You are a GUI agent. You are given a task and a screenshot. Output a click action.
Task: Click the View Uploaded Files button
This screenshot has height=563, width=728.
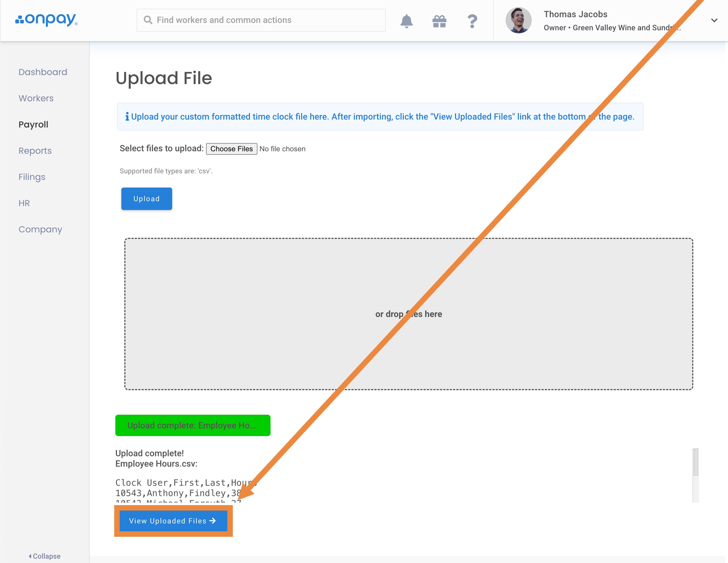173,521
